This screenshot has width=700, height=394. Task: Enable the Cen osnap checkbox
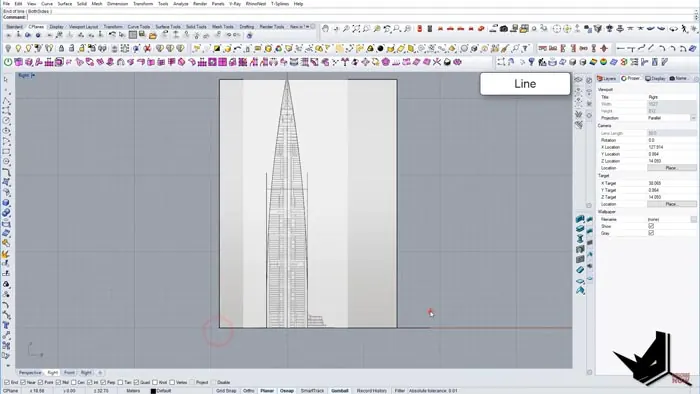coord(74,382)
